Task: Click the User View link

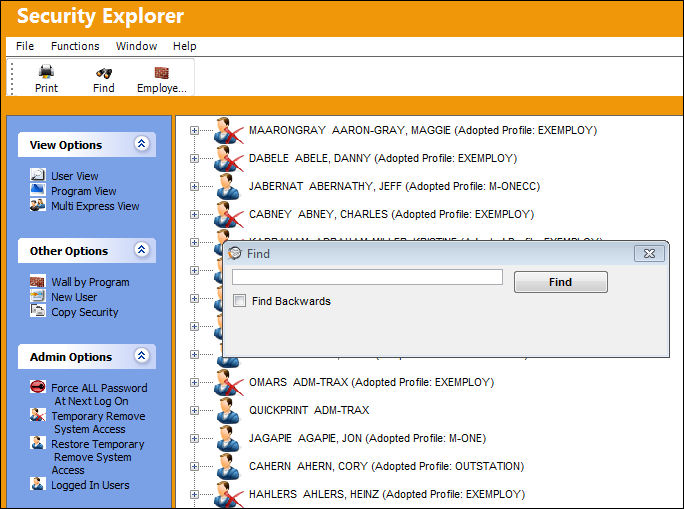Action: tap(75, 176)
